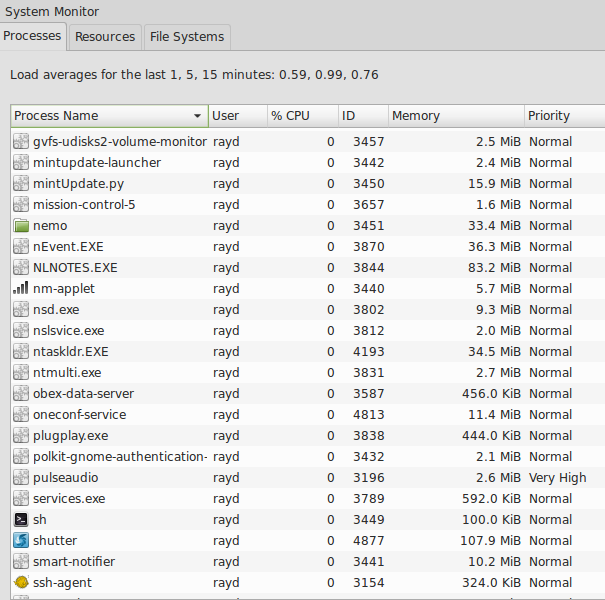Sort by the Memory column header
605x600 pixels.
[456, 116]
